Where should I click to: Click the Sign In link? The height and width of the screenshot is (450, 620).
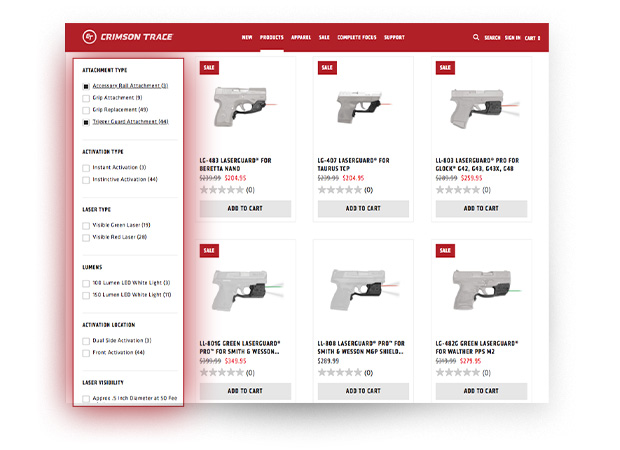click(x=512, y=38)
